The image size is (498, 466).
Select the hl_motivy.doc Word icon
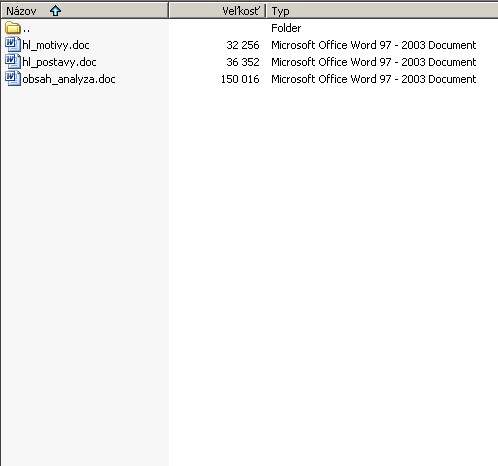click(13, 45)
